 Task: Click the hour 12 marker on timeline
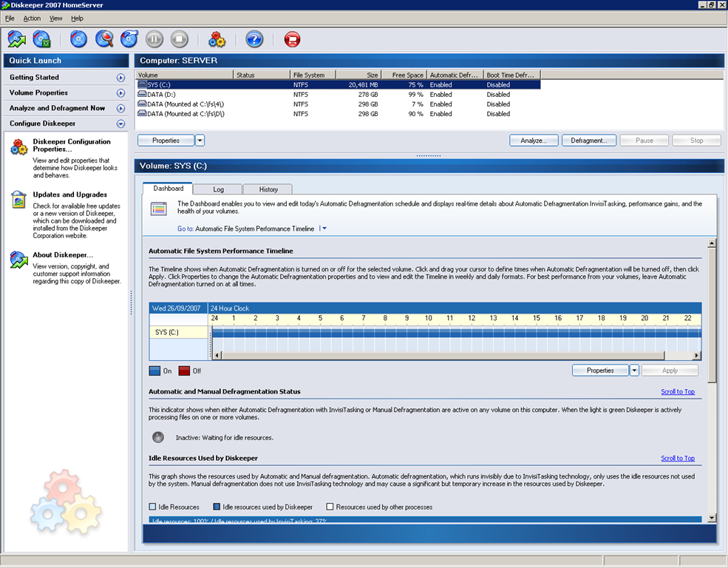[x=472, y=318]
